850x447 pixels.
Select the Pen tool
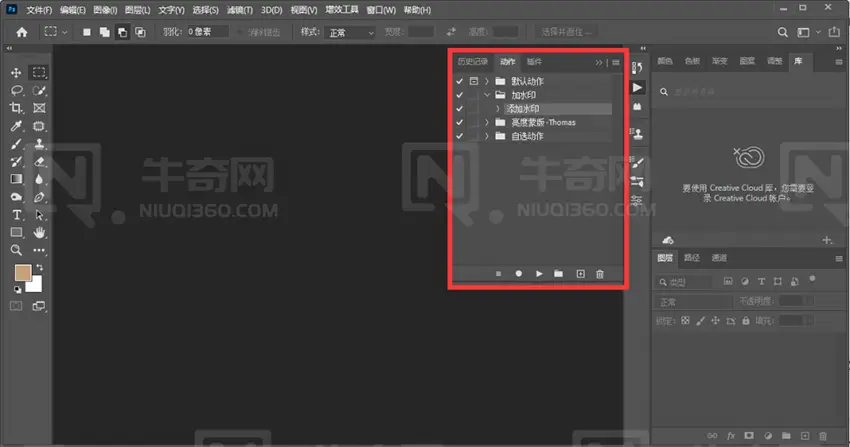point(39,197)
